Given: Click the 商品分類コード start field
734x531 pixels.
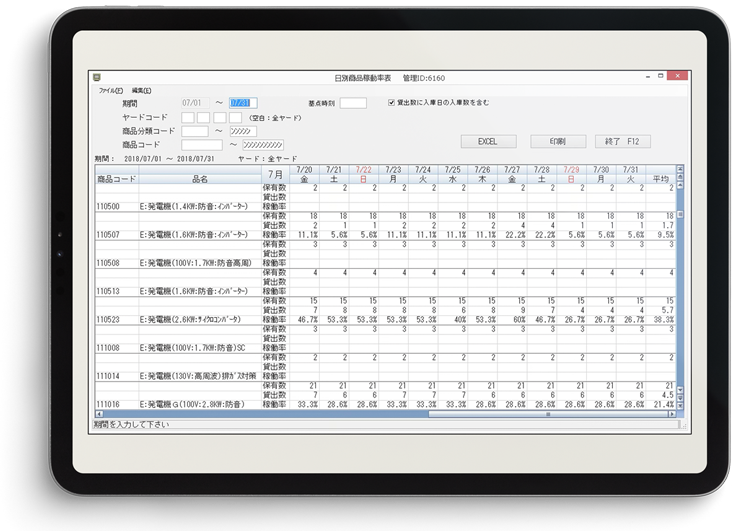Looking at the screenshot, I should [195, 131].
